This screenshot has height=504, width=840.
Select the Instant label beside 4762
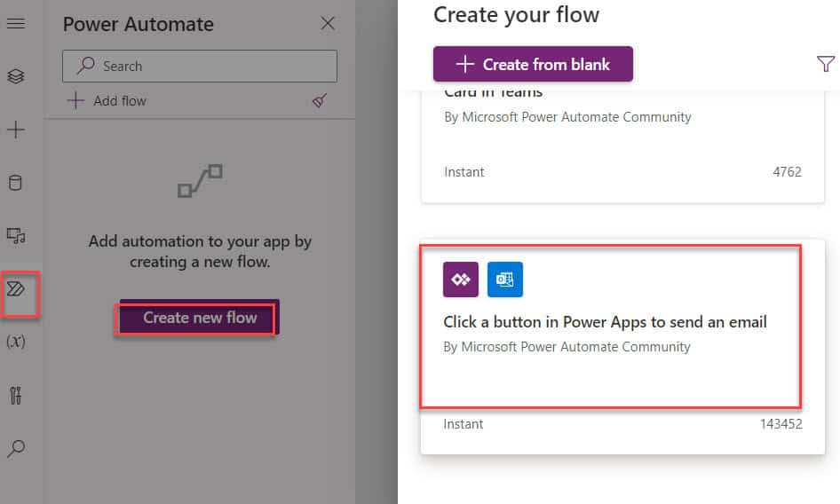pos(464,172)
